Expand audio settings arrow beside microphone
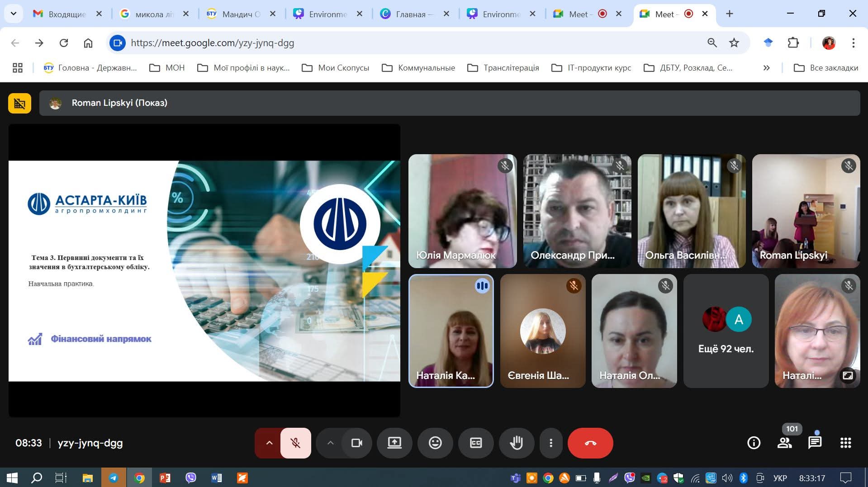Image resolution: width=868 pixels, height=487 pixels. (x=269, y=443)
